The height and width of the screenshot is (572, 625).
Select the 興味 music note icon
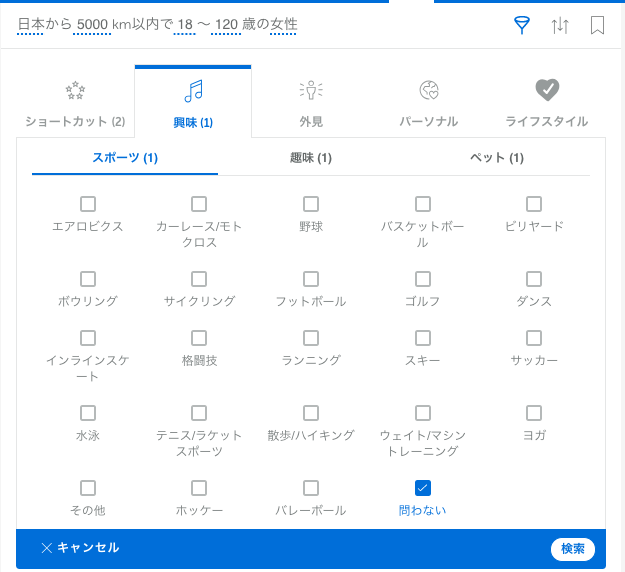pos(193,91)
